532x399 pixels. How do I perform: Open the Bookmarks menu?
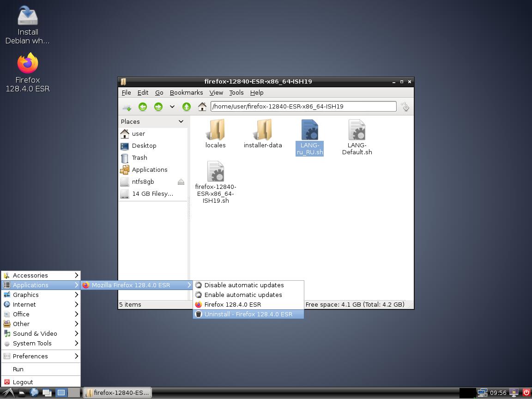(x=186, y=93)
